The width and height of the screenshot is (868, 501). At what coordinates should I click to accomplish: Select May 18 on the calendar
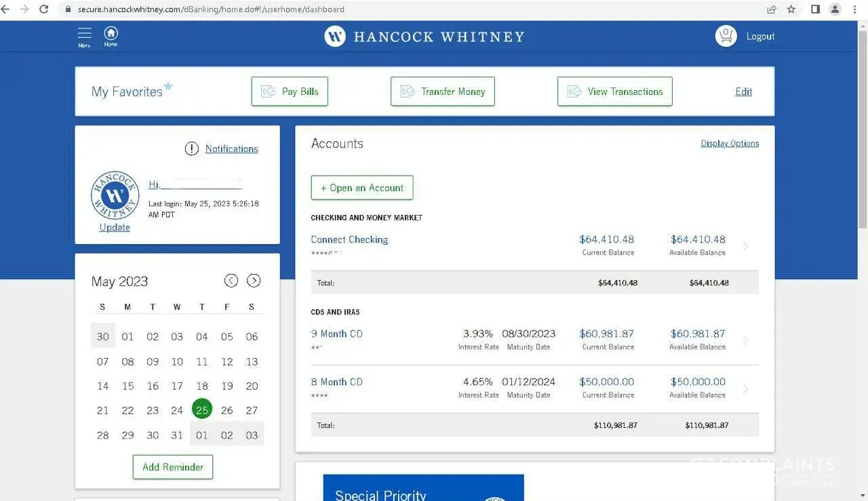click(202, 386)
